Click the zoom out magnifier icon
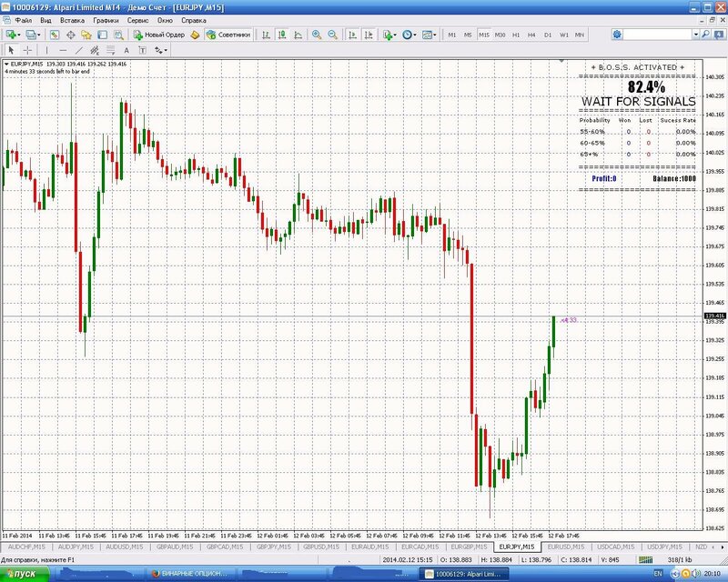The image size is (728, 582). pyautogui.click(x=332, y=35)
